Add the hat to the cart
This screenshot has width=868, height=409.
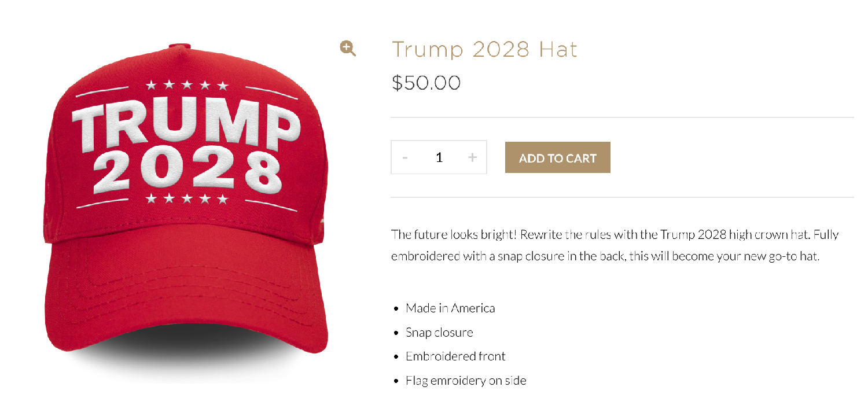[557, 157]
